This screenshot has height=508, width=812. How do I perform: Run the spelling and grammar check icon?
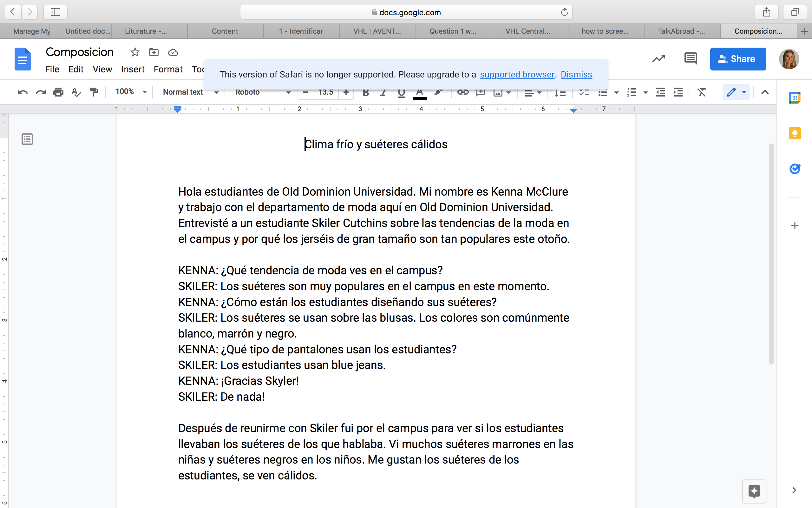(76, 92)
